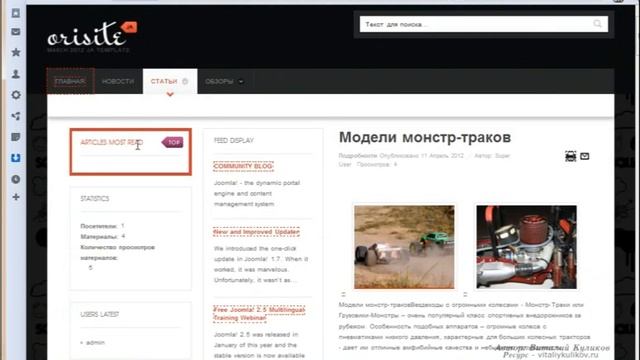
Task: Click the Модели монстр-траков article title
Action: pos(425,138)
